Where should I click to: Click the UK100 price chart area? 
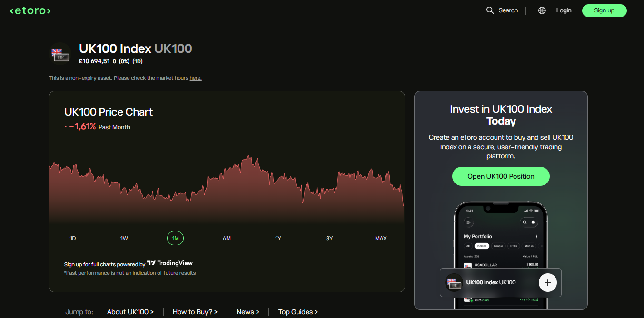click(x=227, y=189)
